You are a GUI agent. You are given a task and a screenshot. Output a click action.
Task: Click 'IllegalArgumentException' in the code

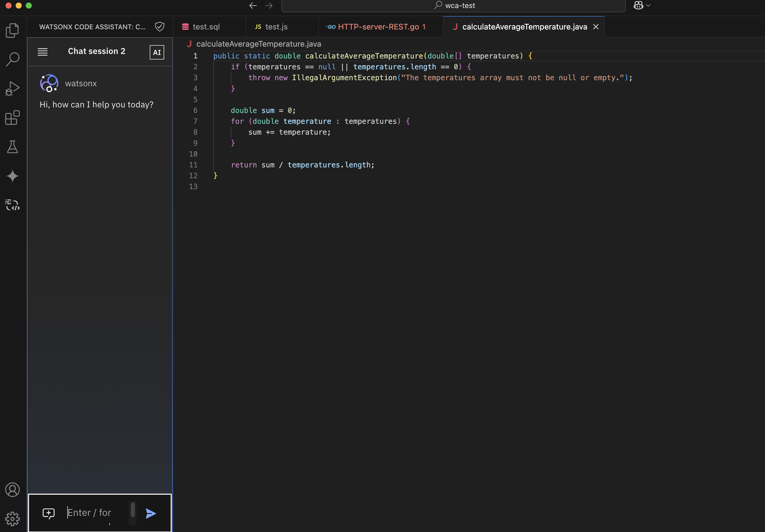click(x=344, y=78)
